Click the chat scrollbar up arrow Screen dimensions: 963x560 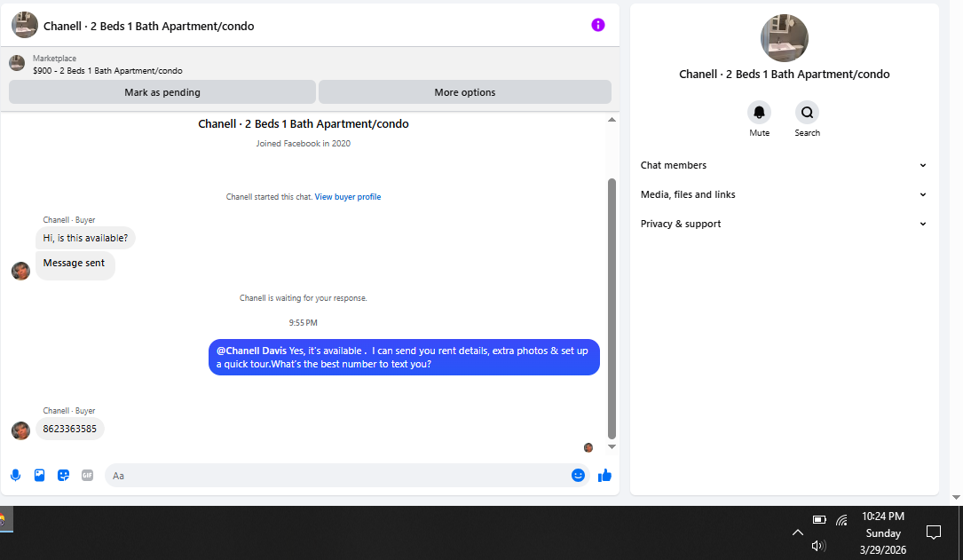point(612,120)
